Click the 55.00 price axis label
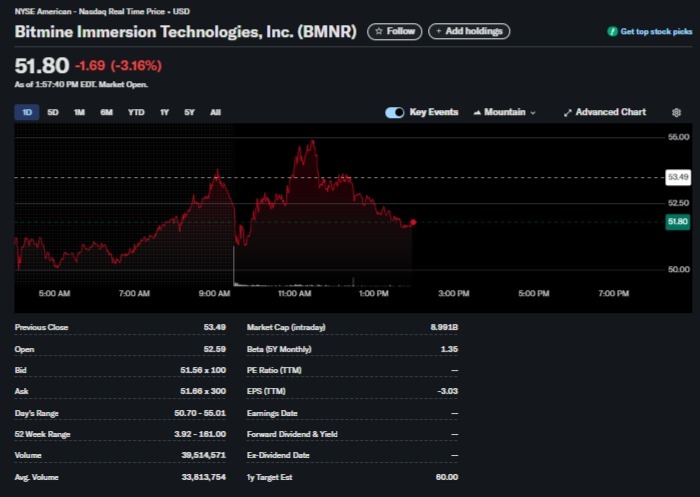Image resolution: width=700 pixels, height=497 pixels. pyautogui.click(x=678, y=137)
